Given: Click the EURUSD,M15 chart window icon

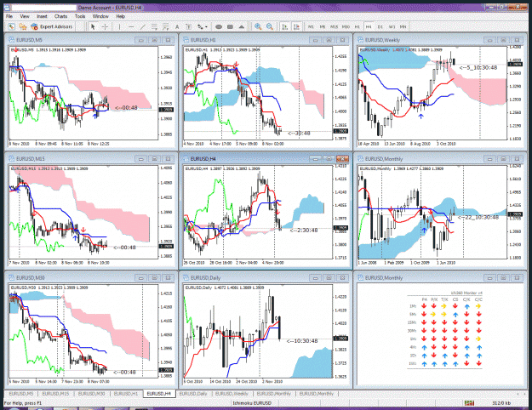Looking at the screenshot, I should (x=11, y=159).
